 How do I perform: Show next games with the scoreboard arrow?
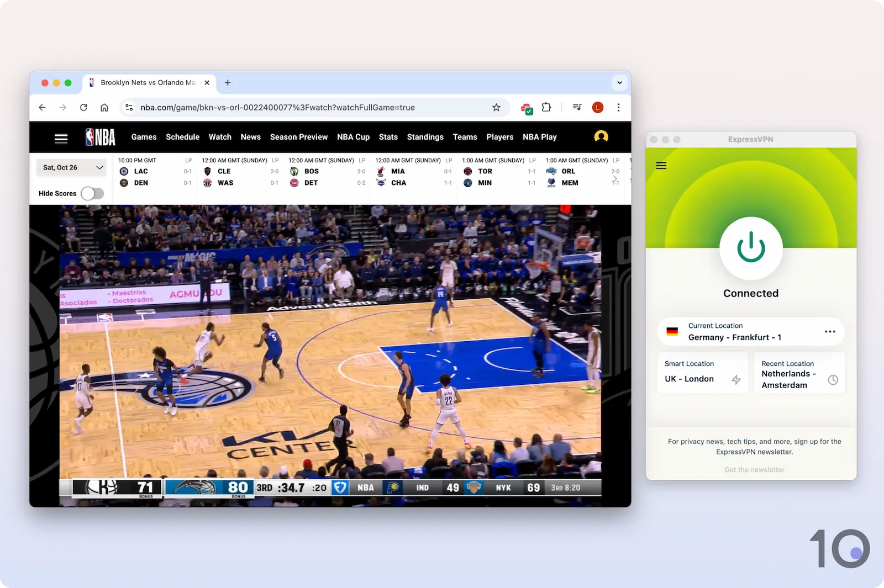[615, 179]
